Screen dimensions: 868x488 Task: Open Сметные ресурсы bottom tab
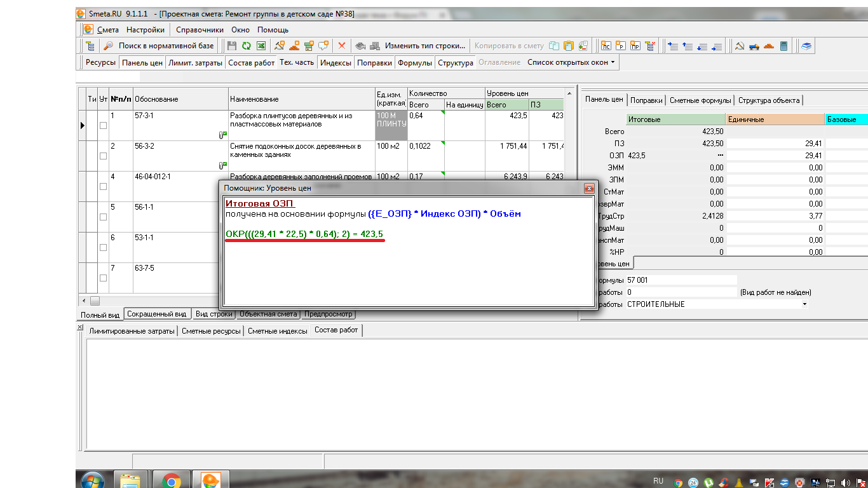click(x=211, y=331)
